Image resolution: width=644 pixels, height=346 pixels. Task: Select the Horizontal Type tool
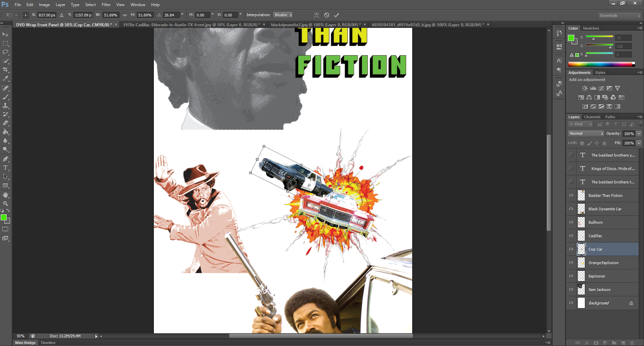tap(6, 168)
